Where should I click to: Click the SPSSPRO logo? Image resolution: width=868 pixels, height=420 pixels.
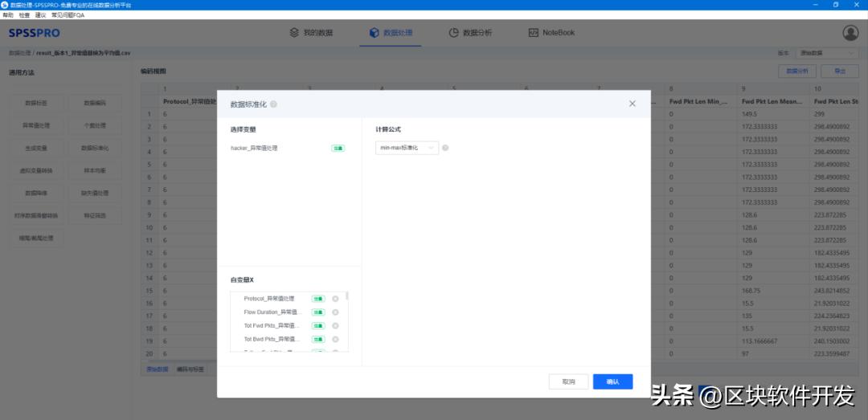pos(35,33)
